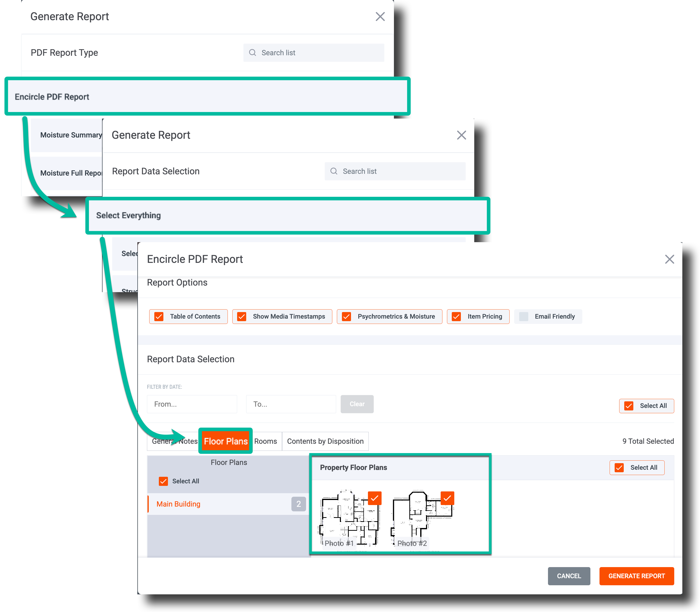Click the Show Media Timestamps checkbox icon
Image resolution: width=700 pixels, height=612 pixels.
tap(242, 316)
